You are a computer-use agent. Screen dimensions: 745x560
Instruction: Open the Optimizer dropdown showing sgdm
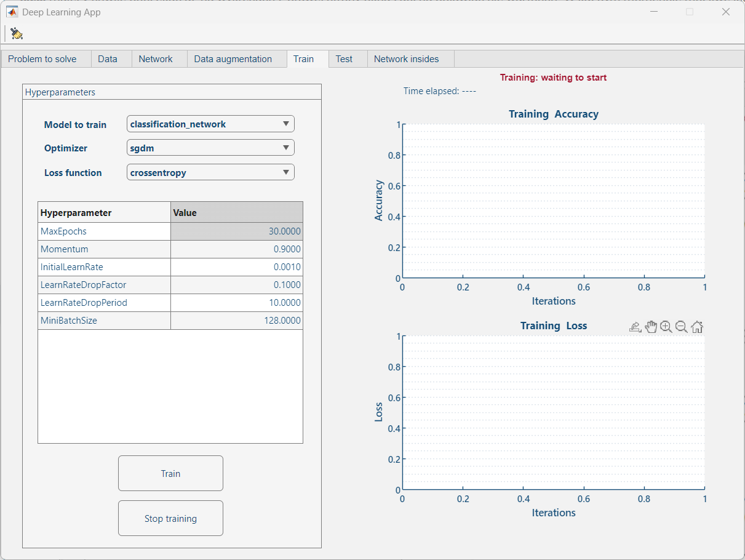pos(210,148)
